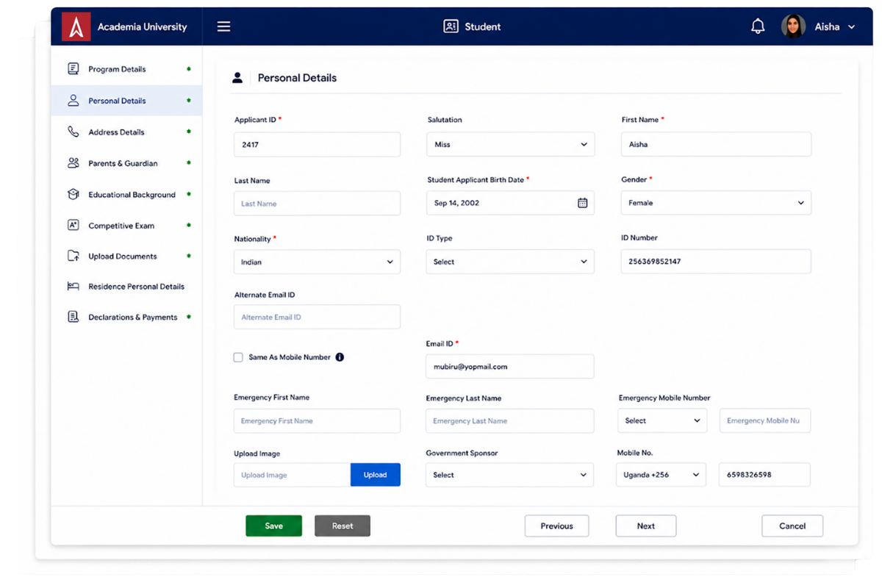
Task: Click the Competitive Exam A+ icon
Action: click(x=73, y=226)
